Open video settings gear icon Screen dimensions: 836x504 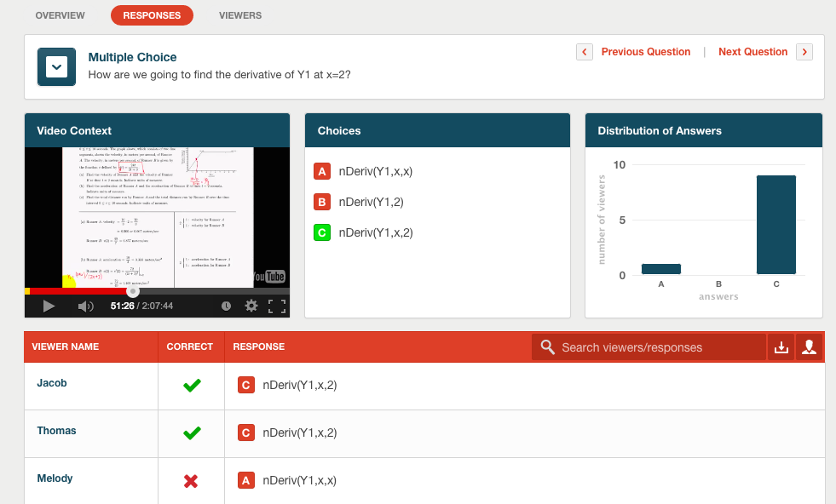[251, 306]
